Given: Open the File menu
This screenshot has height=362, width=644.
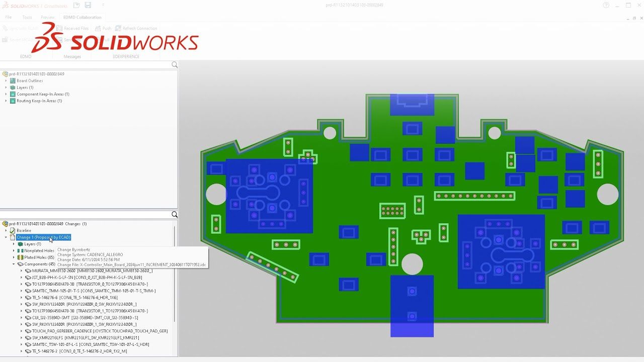Looking at the screenshot, I should [9, 17].
